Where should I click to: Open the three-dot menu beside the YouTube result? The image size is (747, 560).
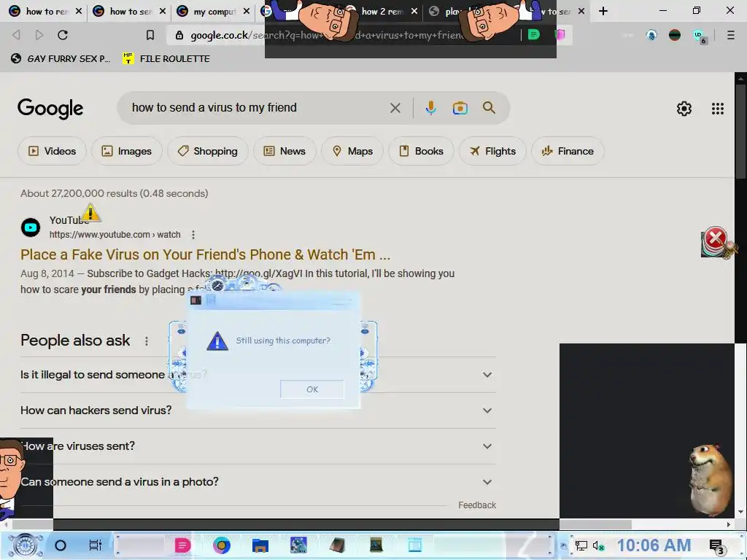point(193,235)
